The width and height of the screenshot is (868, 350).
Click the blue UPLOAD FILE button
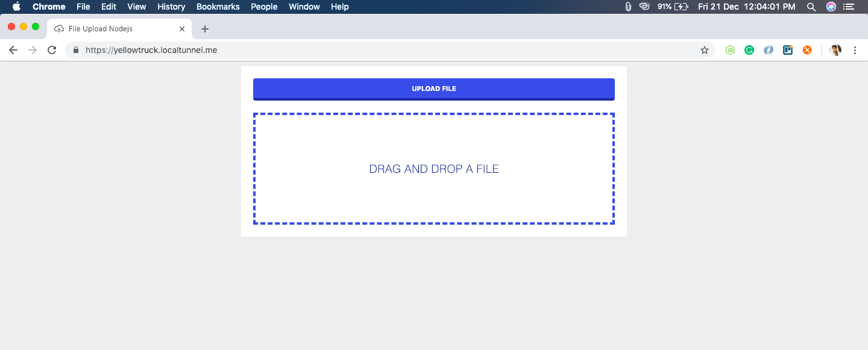[x=433, y=89]
